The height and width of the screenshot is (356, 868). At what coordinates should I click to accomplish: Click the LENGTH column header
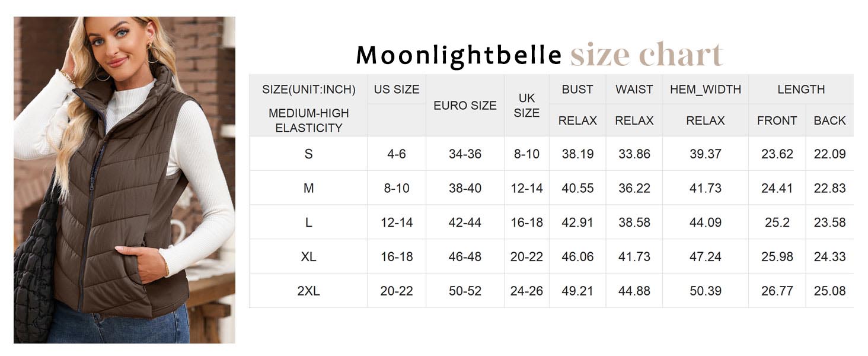tap(801, 90)
